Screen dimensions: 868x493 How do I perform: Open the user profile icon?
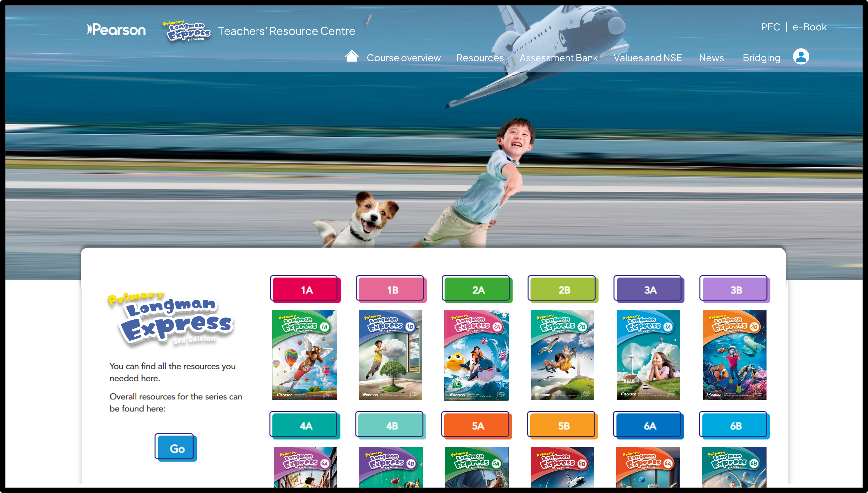click(801, 56)
